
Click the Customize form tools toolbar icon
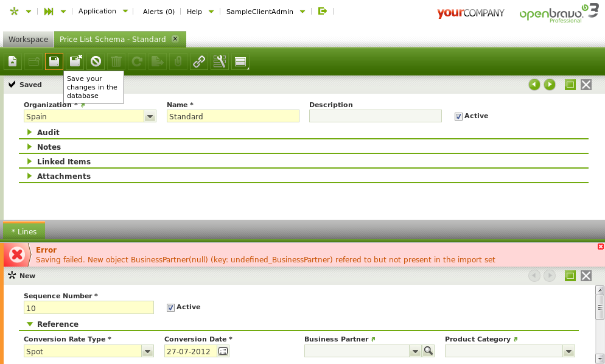coord(220,61)
